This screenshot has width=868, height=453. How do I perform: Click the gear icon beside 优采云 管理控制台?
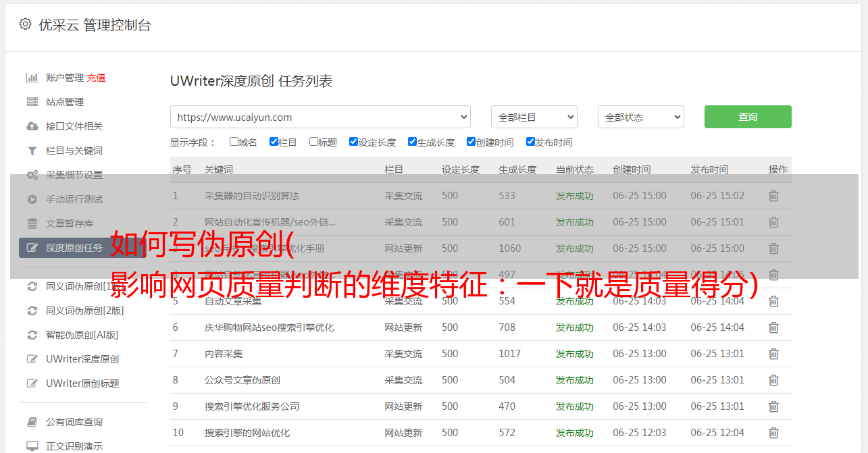[25, 24]
